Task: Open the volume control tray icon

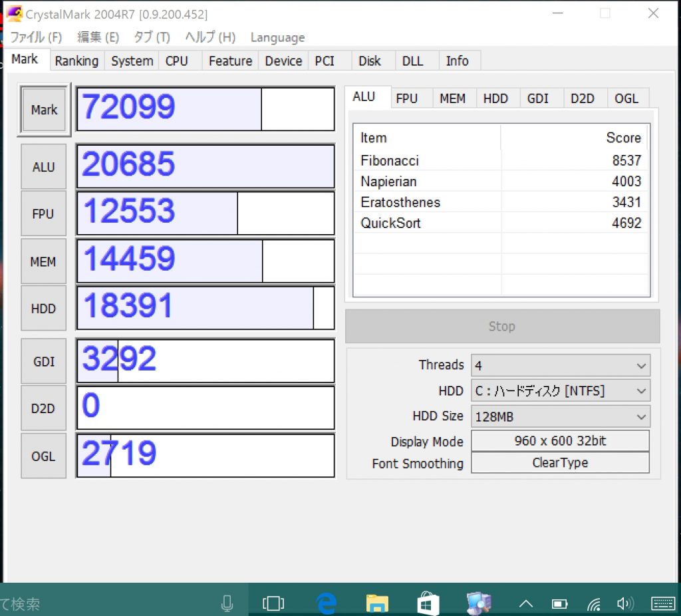Action: [x=624, y=603]
